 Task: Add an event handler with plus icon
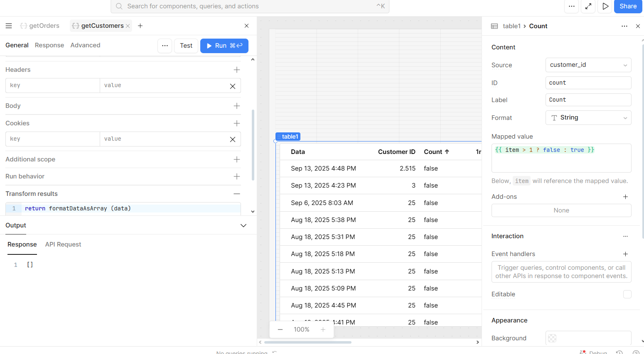tap(625, 254)
